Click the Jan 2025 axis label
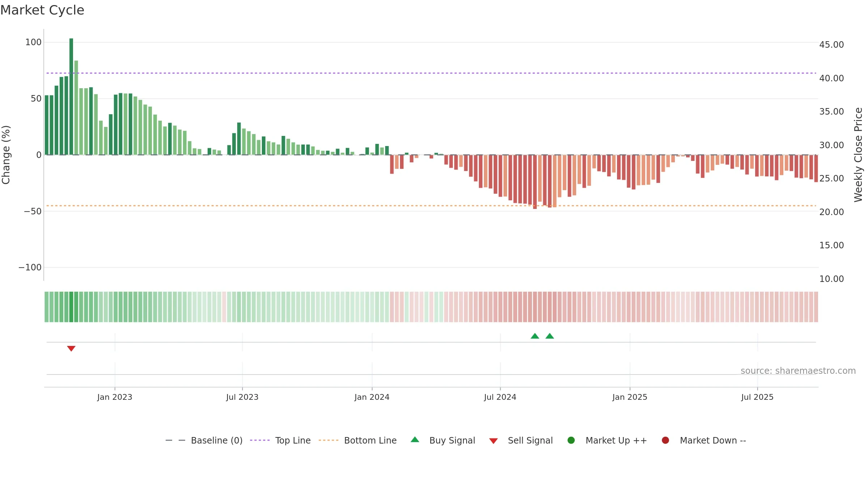The height and width of the screenshot is (488, 868). click(x=630, y=397)
